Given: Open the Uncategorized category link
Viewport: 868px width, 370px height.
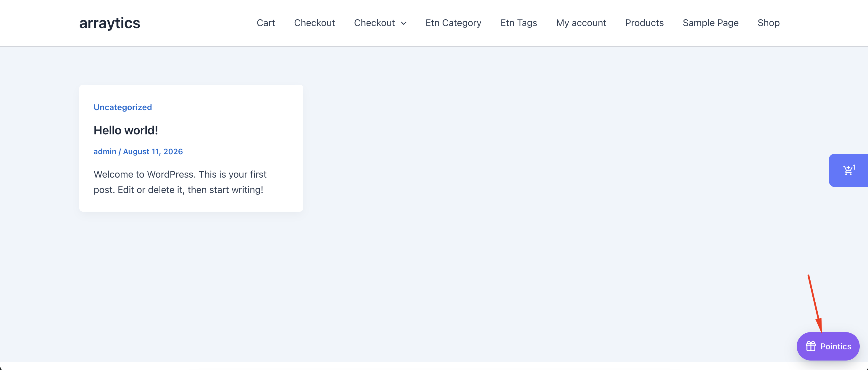Looking at the screenshot, I should [x=123, y=107].
